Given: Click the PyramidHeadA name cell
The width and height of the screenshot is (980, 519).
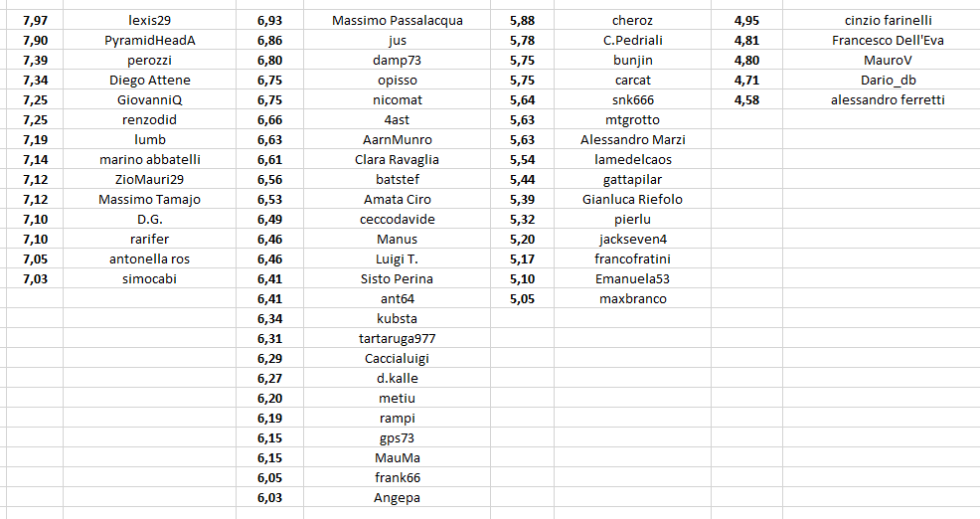Looking at the screenshot, I should pyautogui.click(x=150, y=40).
